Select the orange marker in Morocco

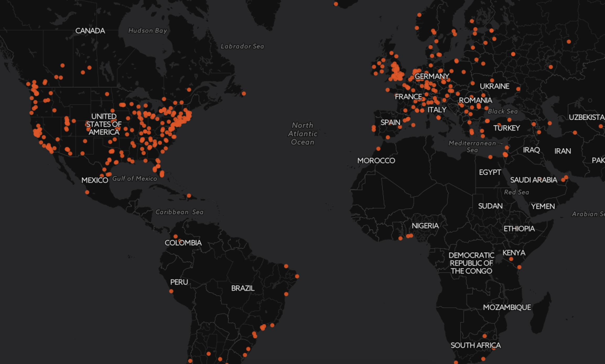tap(378, 149)
